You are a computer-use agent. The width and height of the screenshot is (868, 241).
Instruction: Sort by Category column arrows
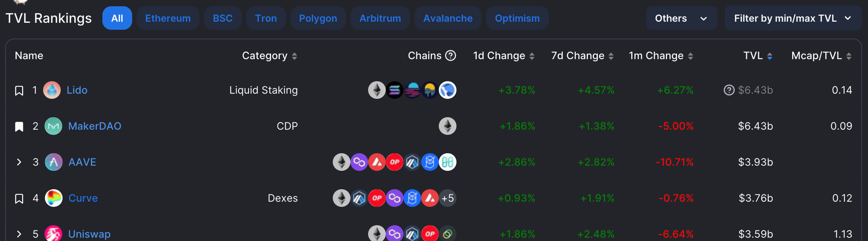pyautogui.click(x=294, y=56)
